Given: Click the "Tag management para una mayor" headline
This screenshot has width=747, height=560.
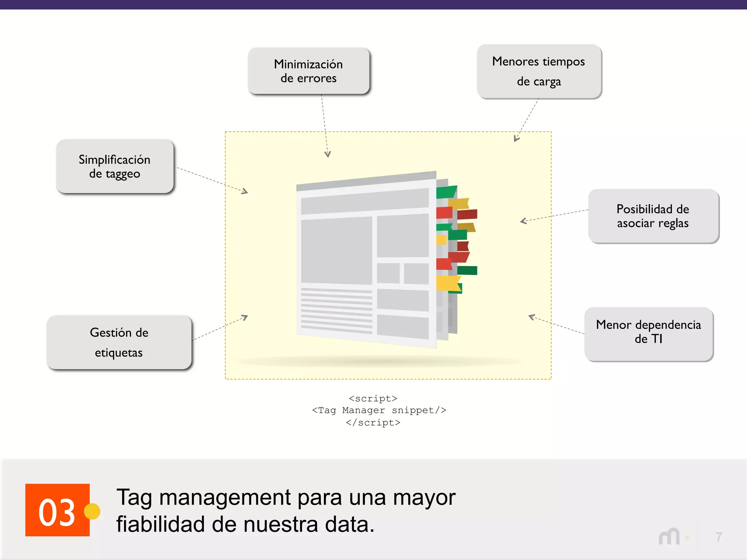Looking at the screenshot, I should point(286,498).
